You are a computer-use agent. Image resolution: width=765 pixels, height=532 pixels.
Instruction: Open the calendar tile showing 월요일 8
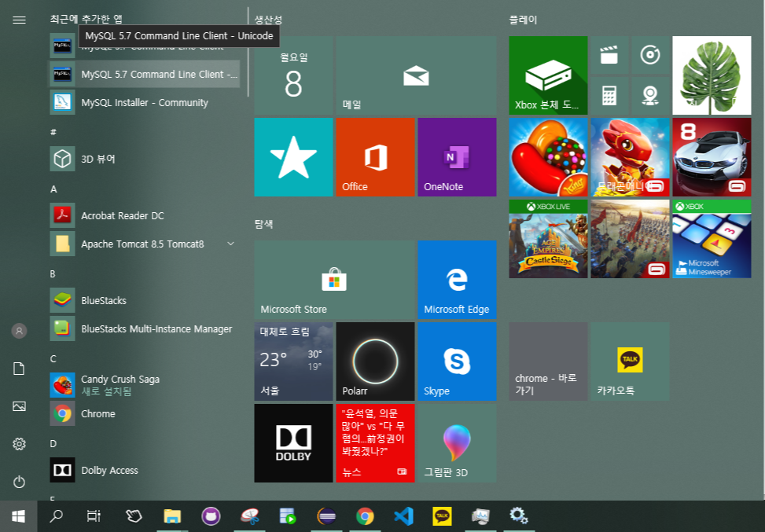(293, 75)
